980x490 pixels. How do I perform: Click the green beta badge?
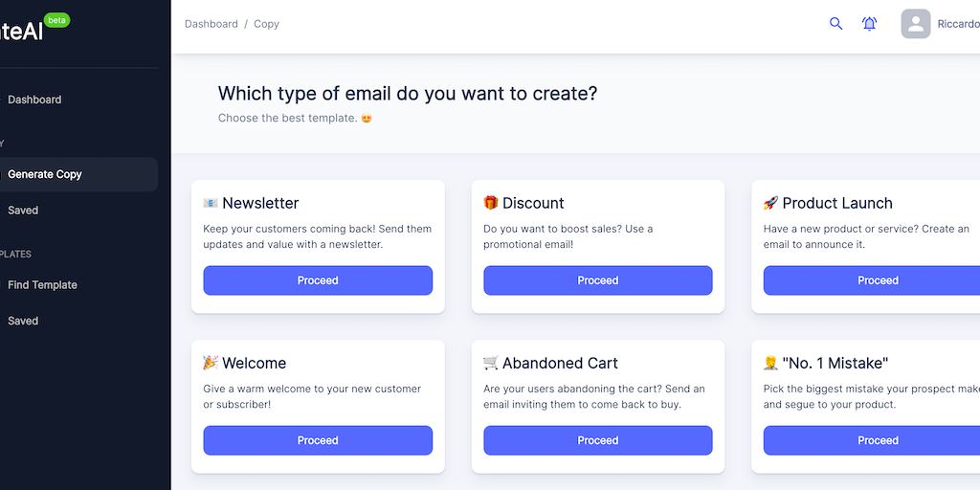(x=57, y=20)
